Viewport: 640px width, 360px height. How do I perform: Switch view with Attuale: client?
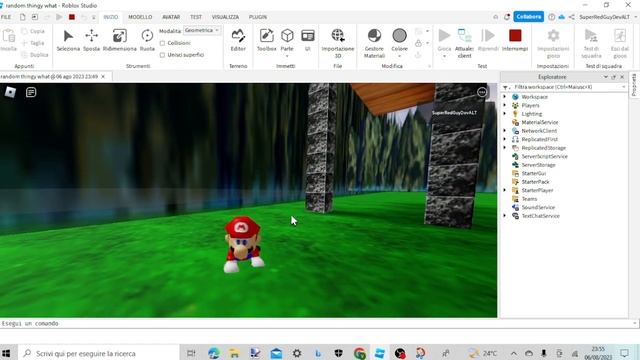(x=464, y=43)
